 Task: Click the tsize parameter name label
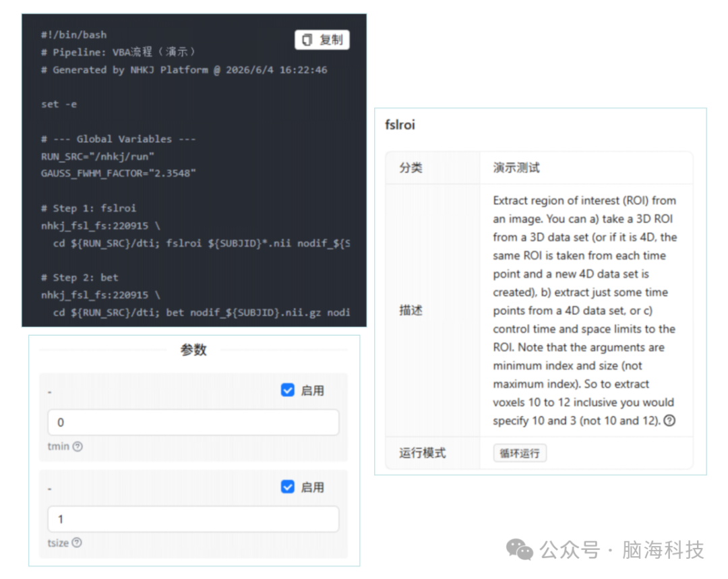coord(58,543)
